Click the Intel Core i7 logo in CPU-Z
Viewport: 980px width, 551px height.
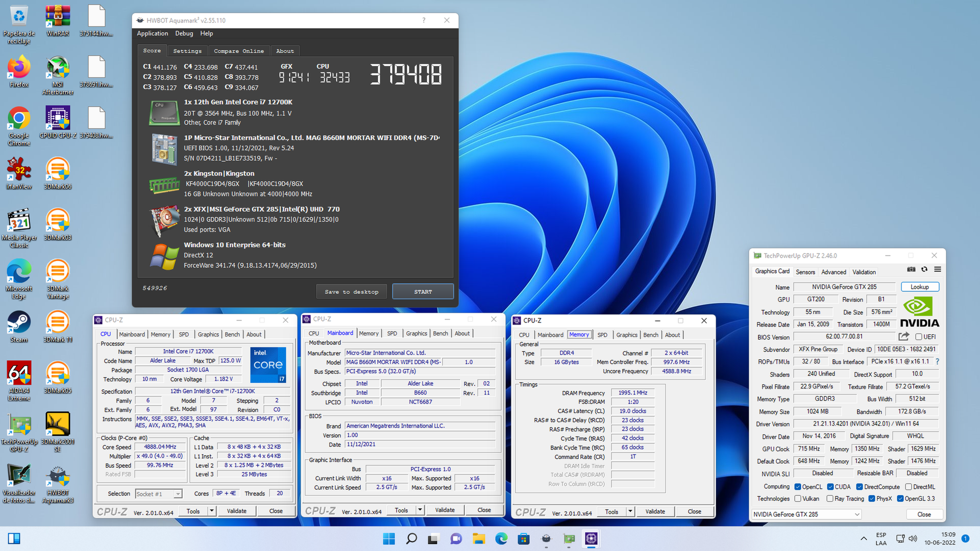tap(268, 365)
